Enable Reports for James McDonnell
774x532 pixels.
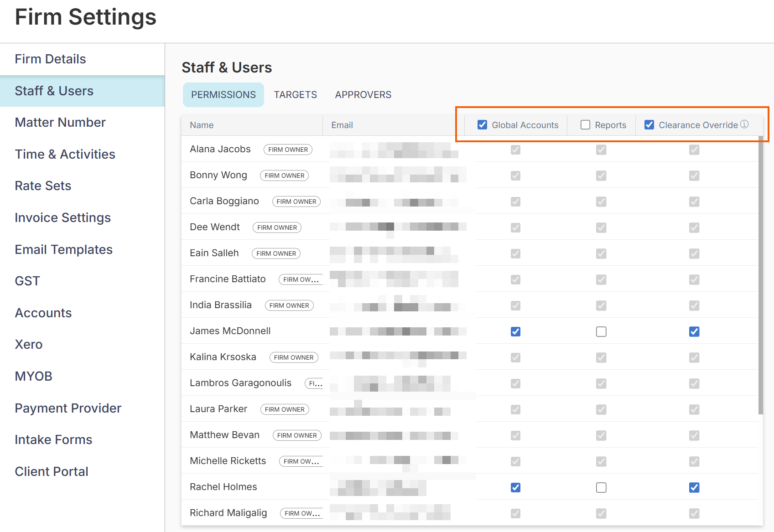point(601,331)
